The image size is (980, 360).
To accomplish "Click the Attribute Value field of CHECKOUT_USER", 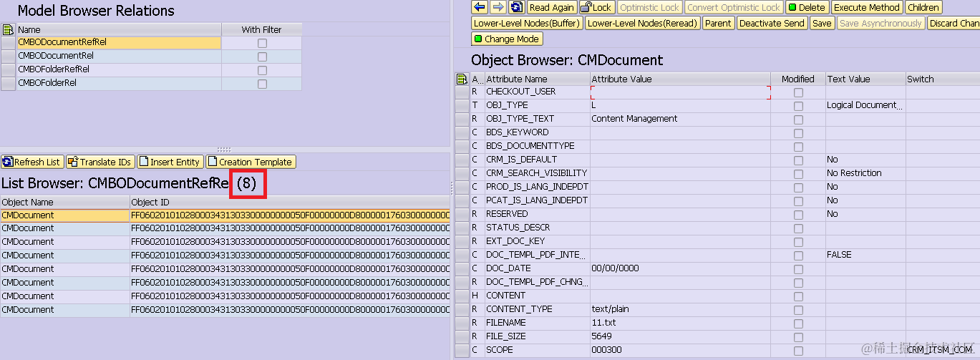I will coord(681,92).
